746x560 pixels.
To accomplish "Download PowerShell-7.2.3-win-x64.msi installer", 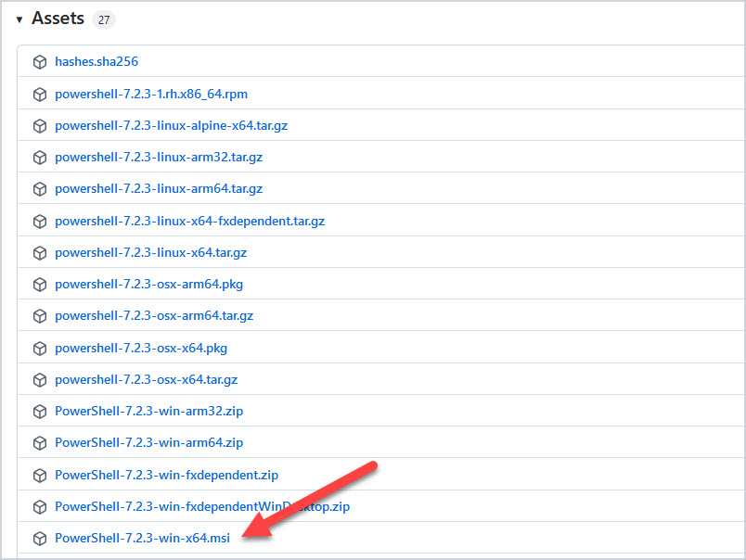I will (142, 538).
